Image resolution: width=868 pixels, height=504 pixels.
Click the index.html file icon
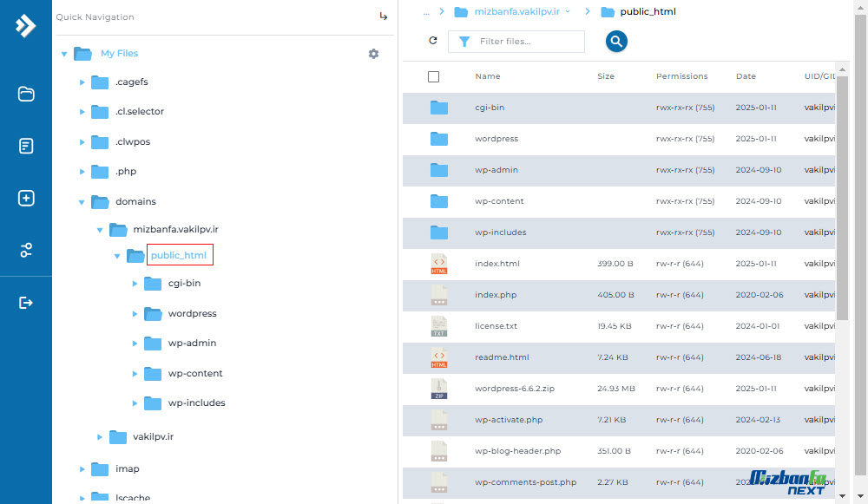[439, 264]
